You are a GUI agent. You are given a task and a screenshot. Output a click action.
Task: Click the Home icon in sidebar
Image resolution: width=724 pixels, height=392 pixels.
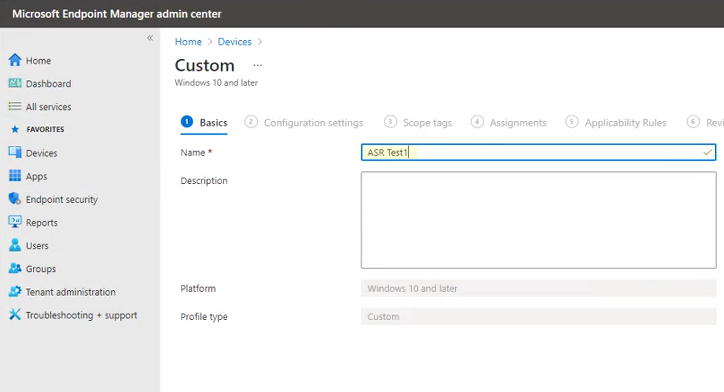click(15, 60)
